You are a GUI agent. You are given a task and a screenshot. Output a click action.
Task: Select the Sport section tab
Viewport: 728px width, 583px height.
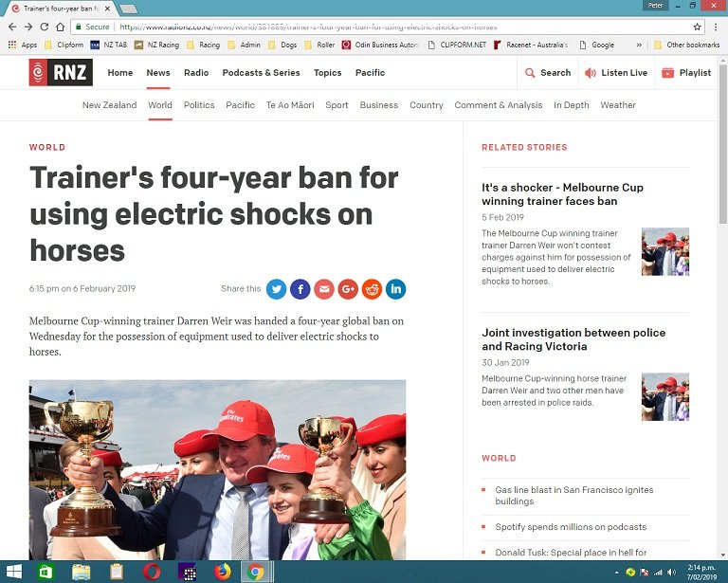point(337,105)
